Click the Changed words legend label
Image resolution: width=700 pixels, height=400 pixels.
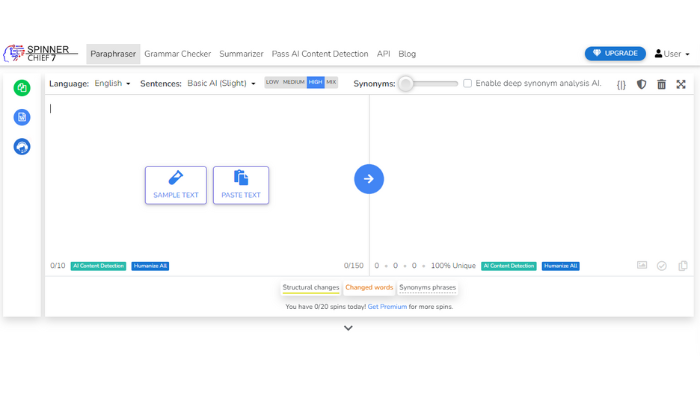click(369, 288)
